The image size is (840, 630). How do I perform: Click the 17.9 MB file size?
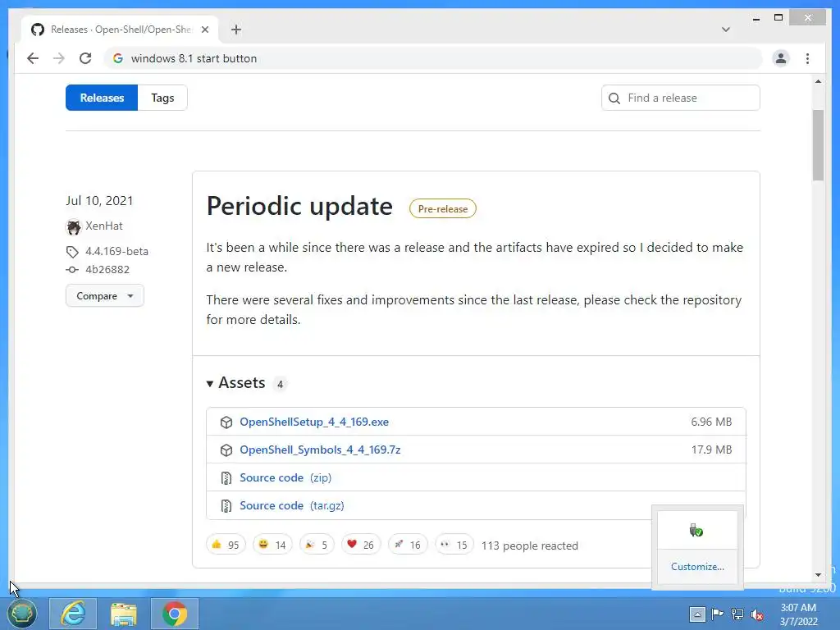(711, 450)
